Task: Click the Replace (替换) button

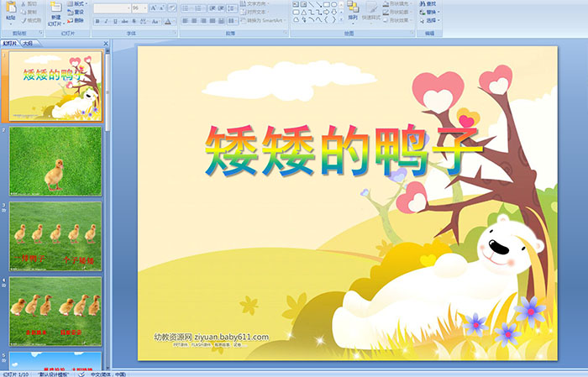Action: (429, 12)
